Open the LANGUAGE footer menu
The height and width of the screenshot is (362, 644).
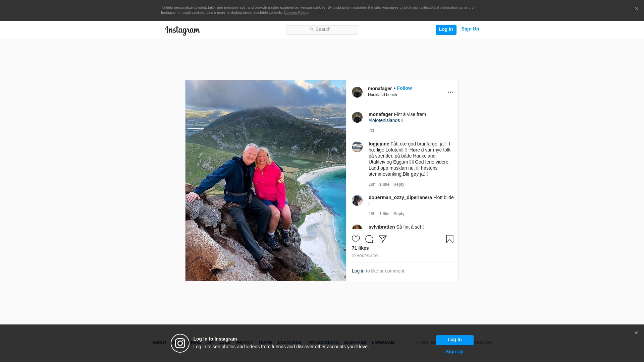pos(383,343)
